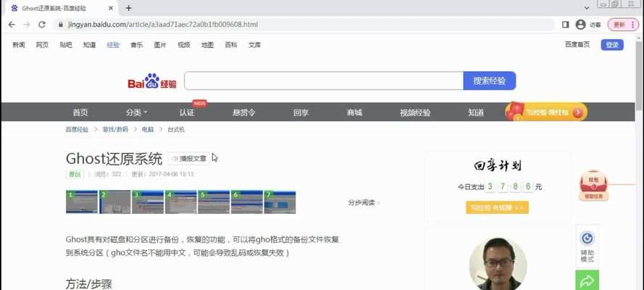Screen dimensions: 644x290
Task: Open 经验 in top navigation
Action: click(113, 45)
